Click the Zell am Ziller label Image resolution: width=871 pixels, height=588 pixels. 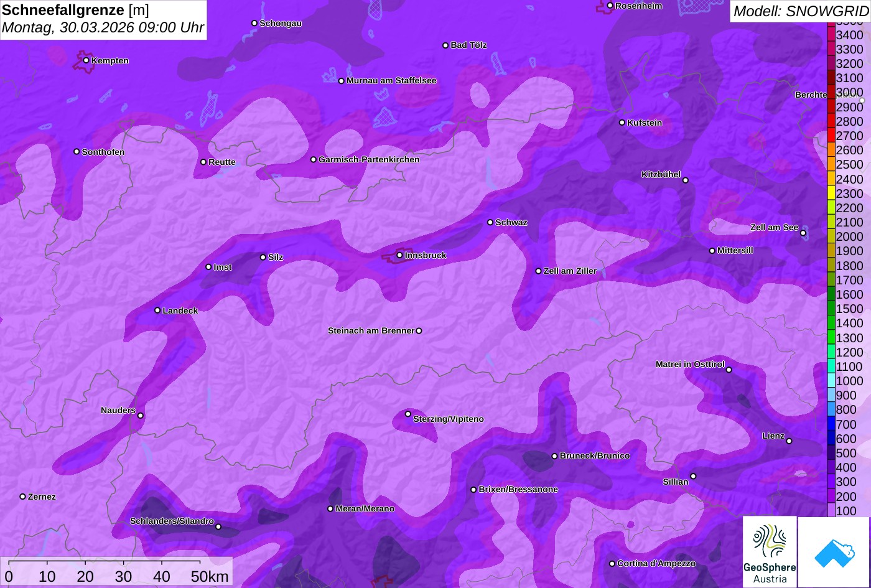point(570,271)
